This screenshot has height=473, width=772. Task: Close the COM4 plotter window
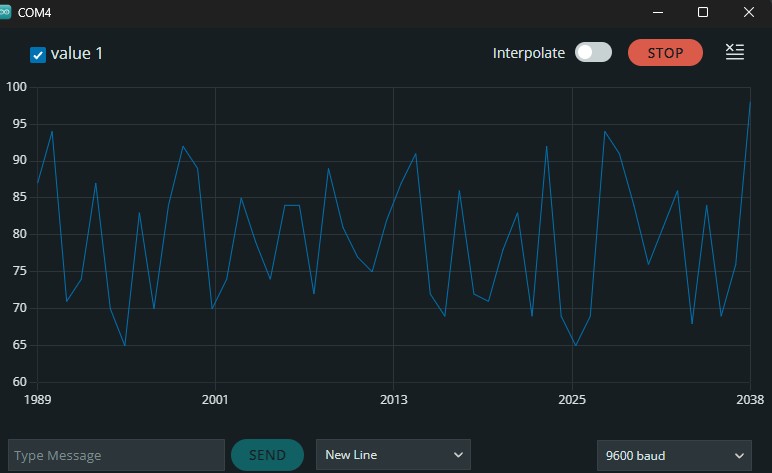point(749,12)
